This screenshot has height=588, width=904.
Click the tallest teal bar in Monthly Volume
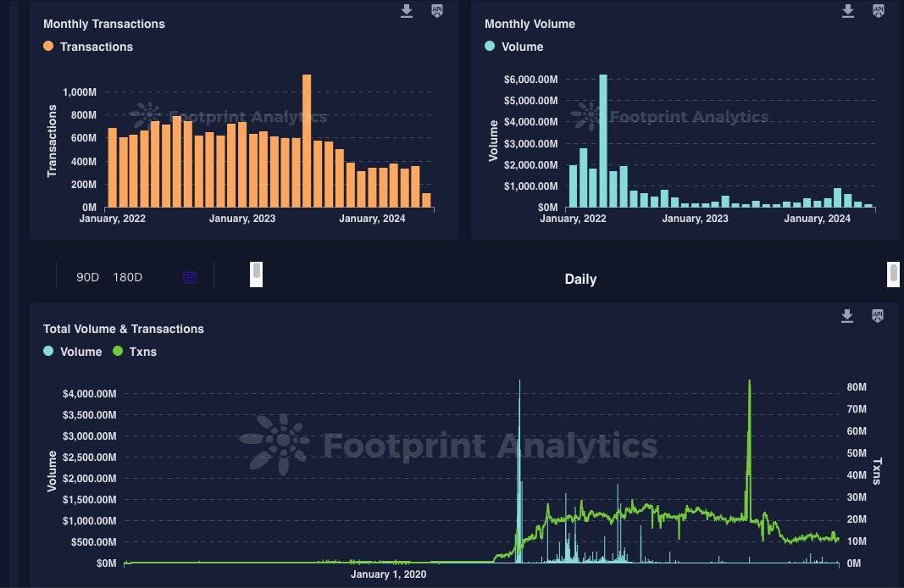[x=603, y=141]
